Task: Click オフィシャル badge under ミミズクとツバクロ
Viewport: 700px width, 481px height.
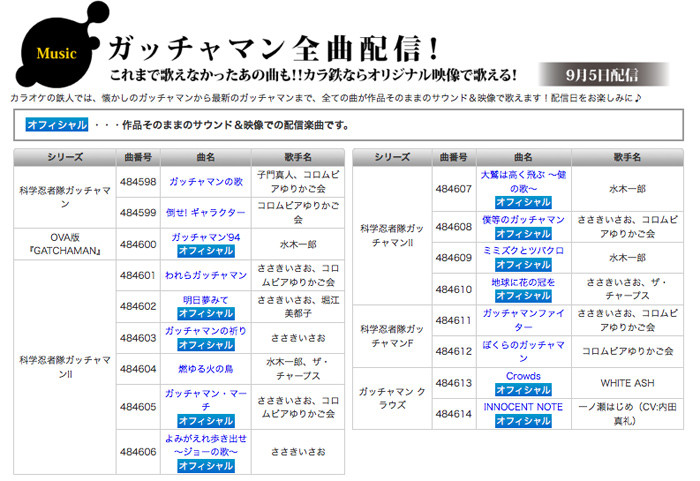Action: coord(523,265)
